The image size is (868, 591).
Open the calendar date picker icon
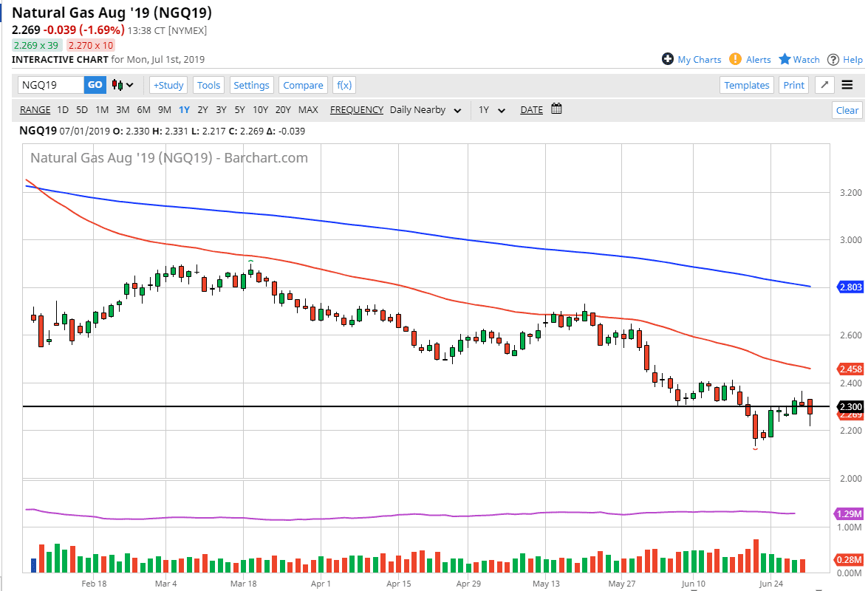(556, 109)
